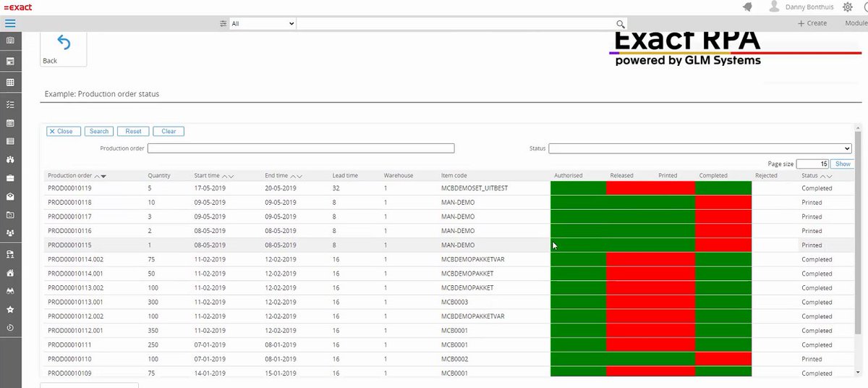
Task: Click the blue Back arrow icon
Action: [64, 43]
